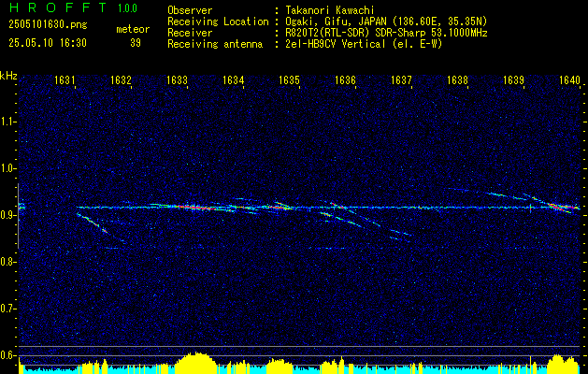
Task: Click the 0.8 kHz frequency label
Action: pyautogui.click(x=7, y=262)
